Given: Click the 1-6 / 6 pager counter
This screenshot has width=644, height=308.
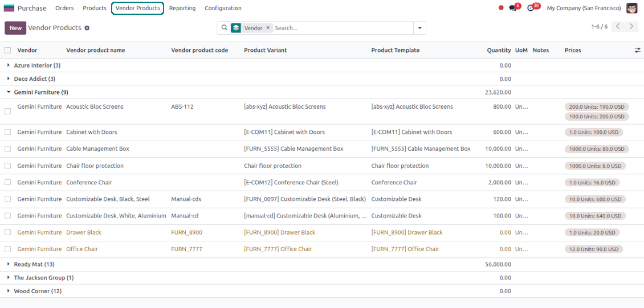Looking at the screenshot, I should (599, 27).
